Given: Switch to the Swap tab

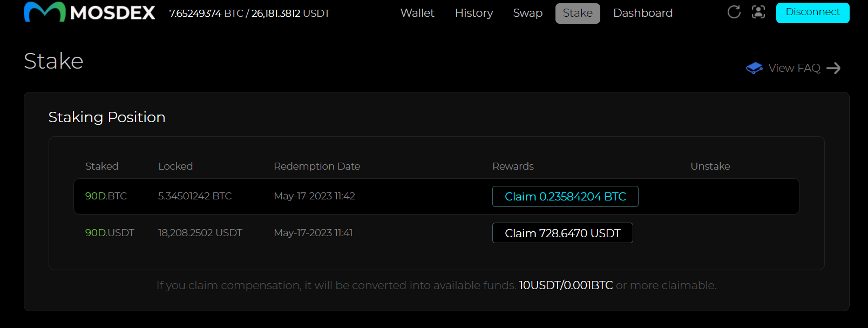Looking at the screenshot, I should click(527, 13).
